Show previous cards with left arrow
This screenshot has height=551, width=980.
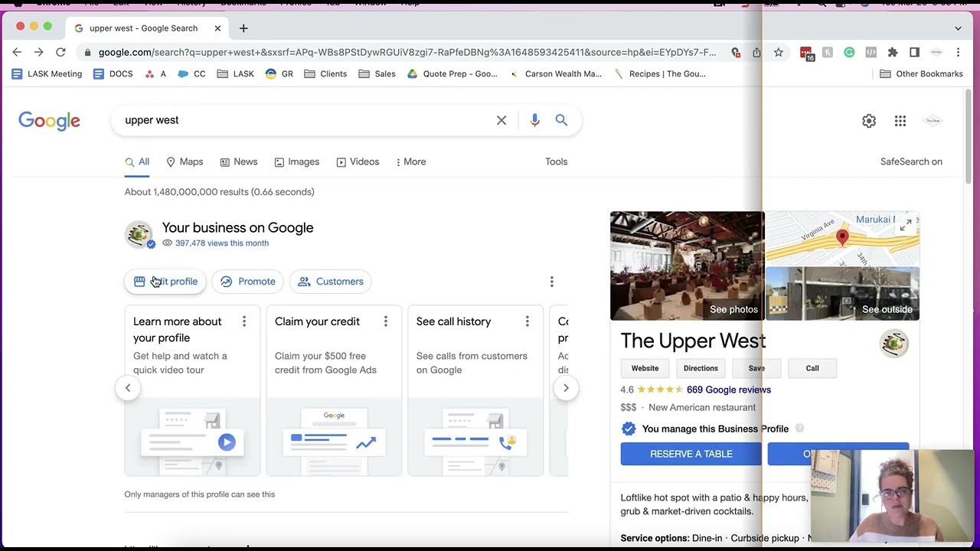click(128, 388)
